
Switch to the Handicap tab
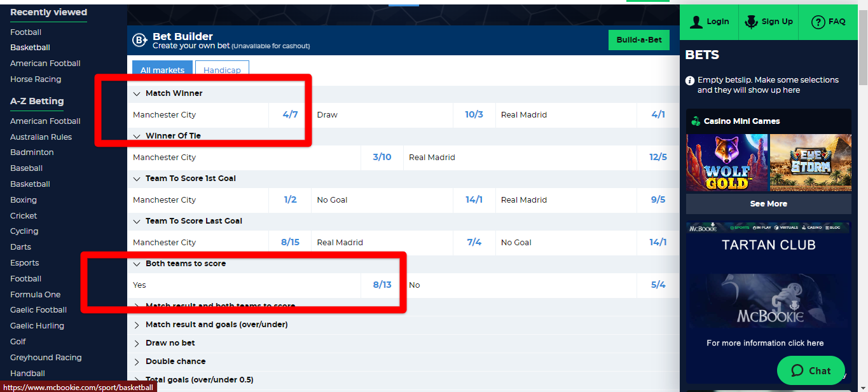(x=222, y=70)
